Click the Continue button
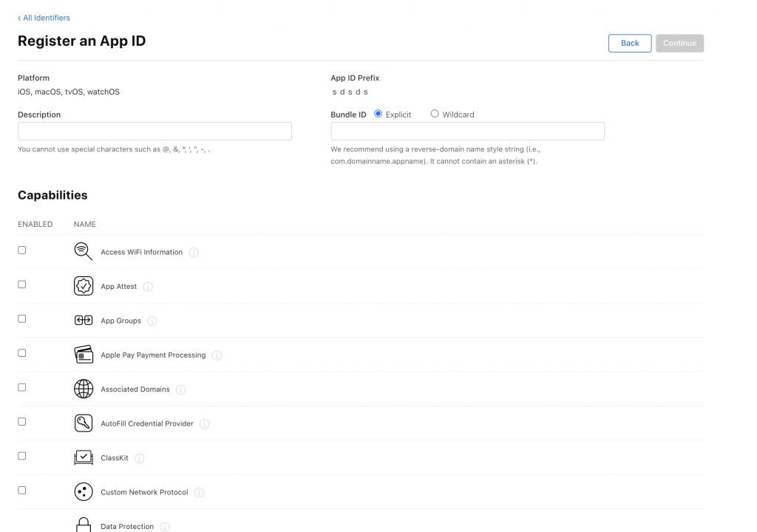Viewport: 757px width, 532px height. tap(679, 43)
